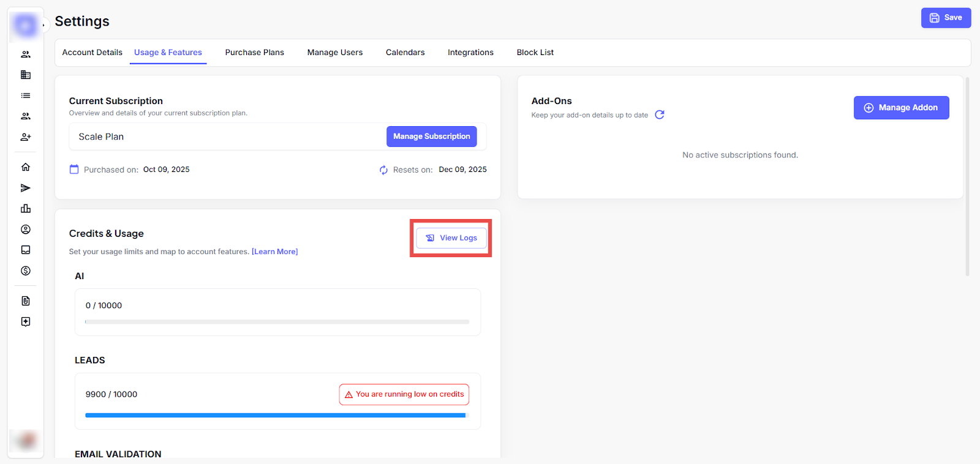The height and width of the screenshot is (464, 980).
Task: Switch to the Purchase Plans tab
Action: 254,53
